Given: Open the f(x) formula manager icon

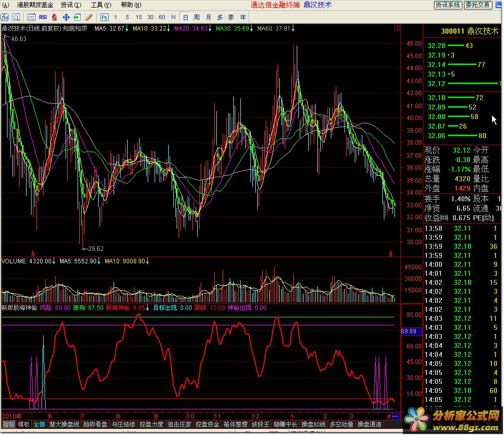Looking at the screenshot, I should pos(5,18).
